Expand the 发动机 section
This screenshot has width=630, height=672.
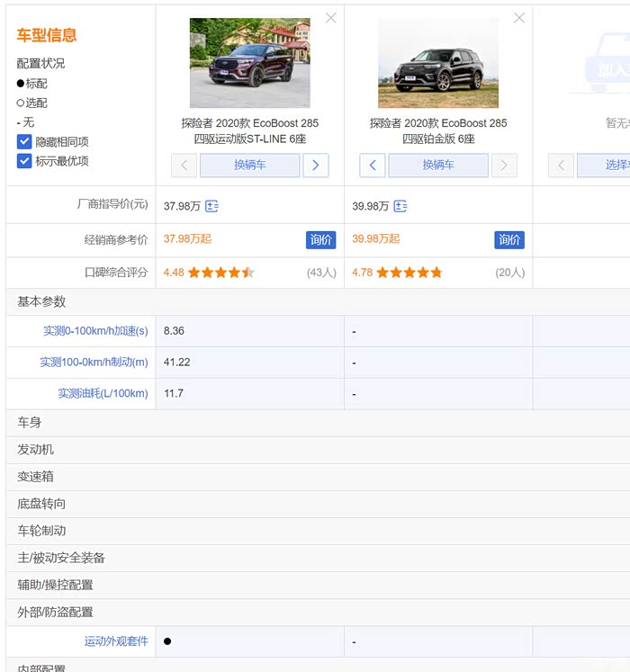tap(319, 450)
